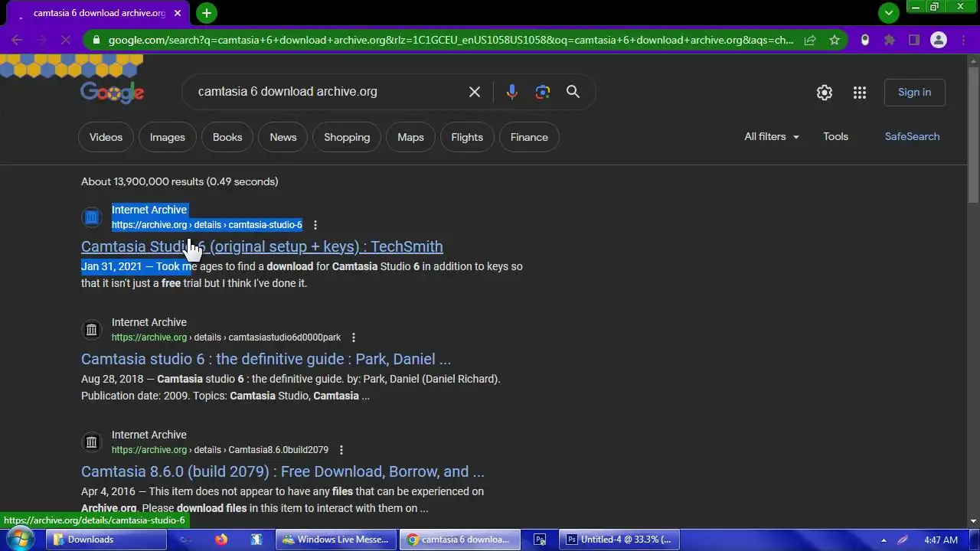Open the search Tools
Image resolution: width=980 pixels, height=551 pixels.
[835, 136]
